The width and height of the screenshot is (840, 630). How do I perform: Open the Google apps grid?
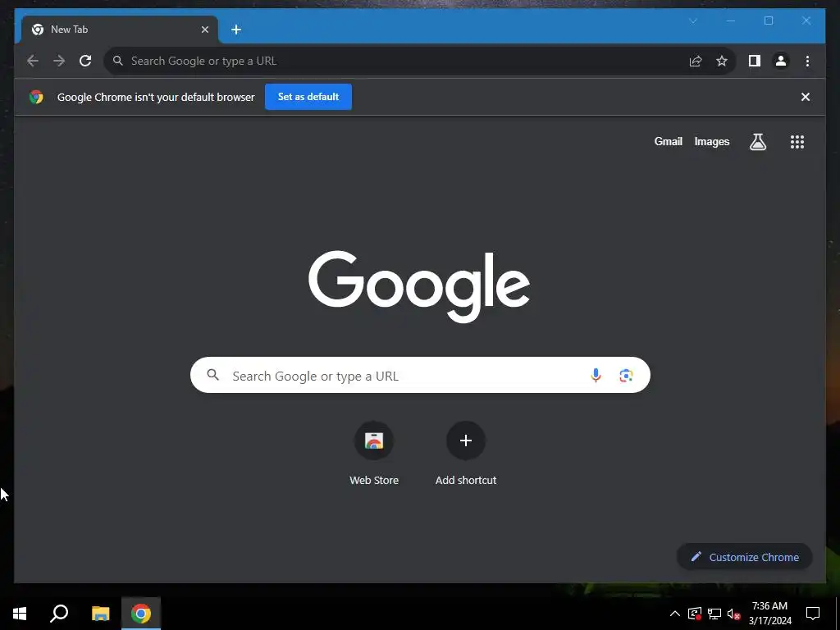(x=797, y=142)
